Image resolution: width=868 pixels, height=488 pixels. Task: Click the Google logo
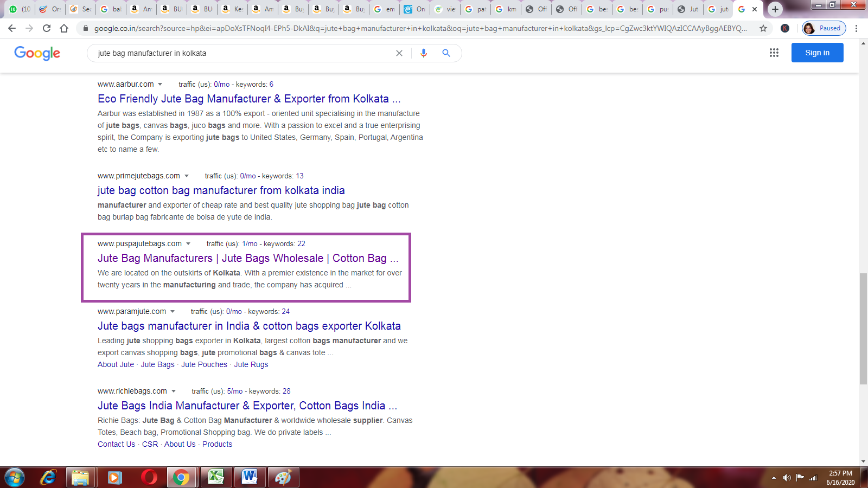coord(37,53)
